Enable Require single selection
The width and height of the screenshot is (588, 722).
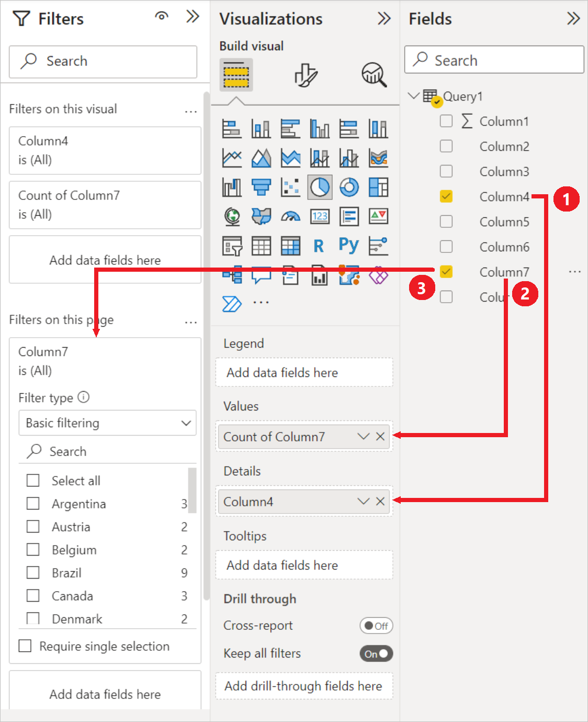25,646
